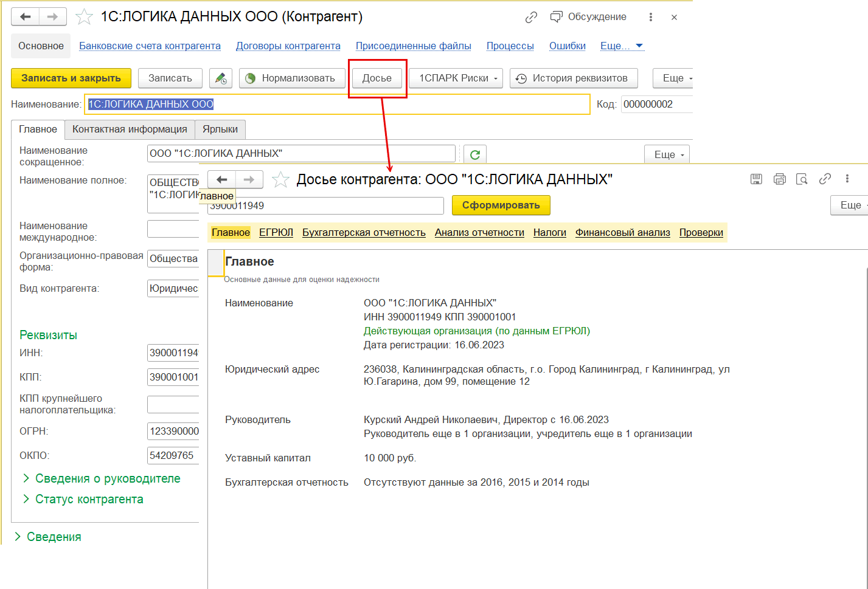Open Договоры контрагента link
Viewport: 868px width, 589px height.
click(288, 46)
